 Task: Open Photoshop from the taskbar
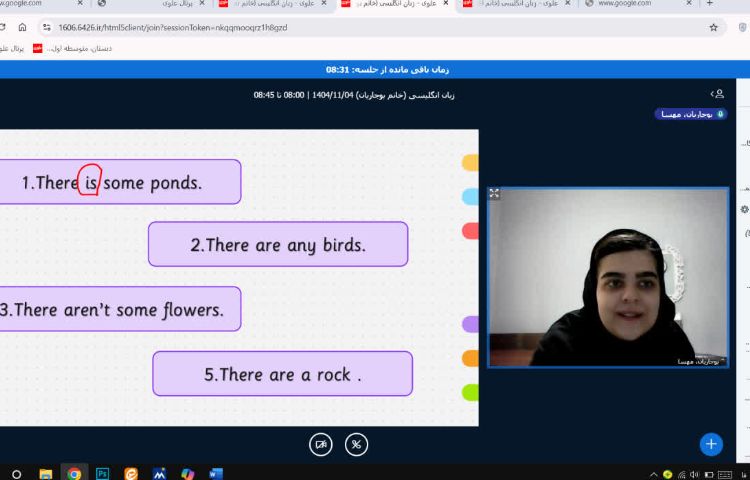[x=102, y=473]
